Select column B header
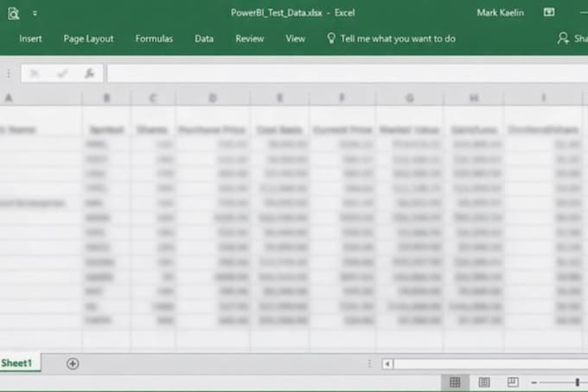 click(107, 99)
